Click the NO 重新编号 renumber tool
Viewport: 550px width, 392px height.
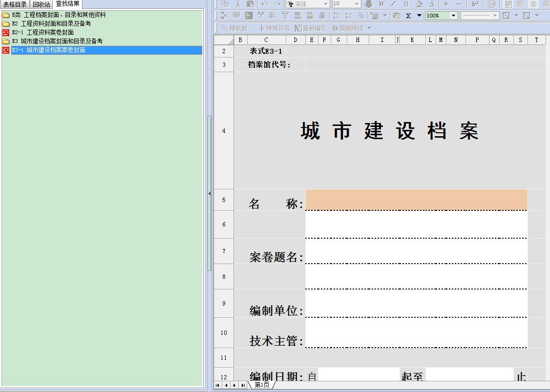pos(310,28)
